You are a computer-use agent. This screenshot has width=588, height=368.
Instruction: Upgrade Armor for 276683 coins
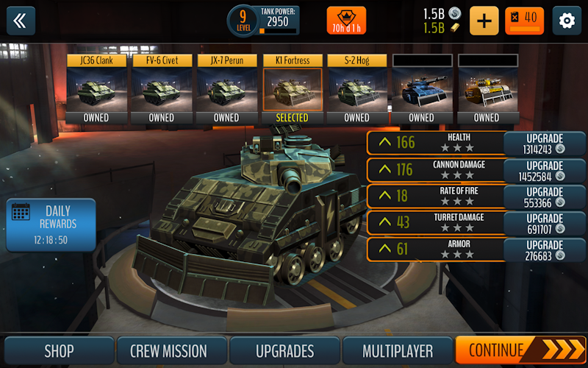(544, 250)
